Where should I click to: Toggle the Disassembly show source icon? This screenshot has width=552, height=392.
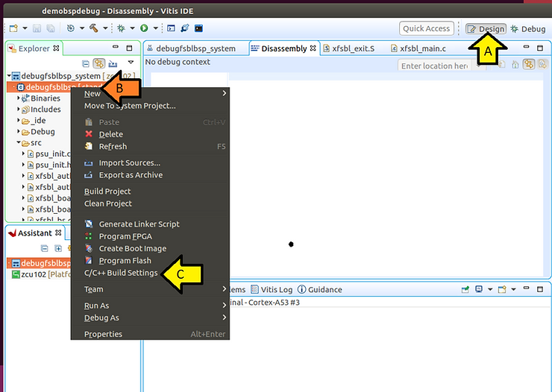[542, 65]
